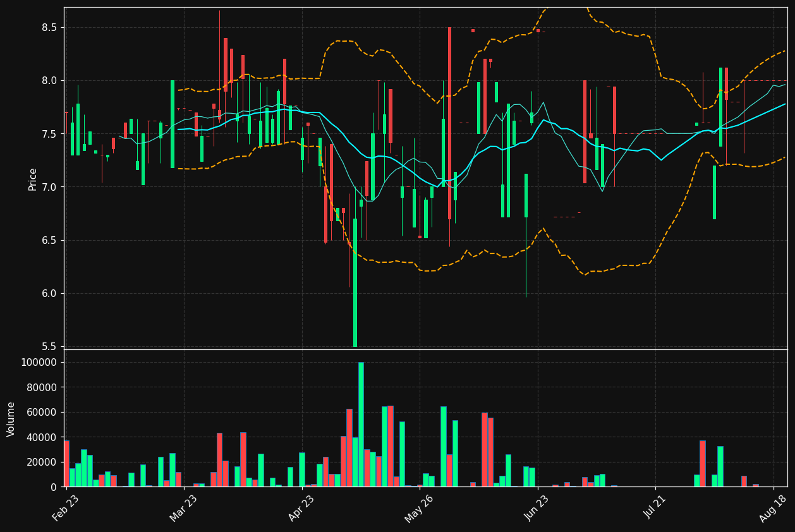
Task: Select the 5.5 price tick label
Action: (49, 347)
